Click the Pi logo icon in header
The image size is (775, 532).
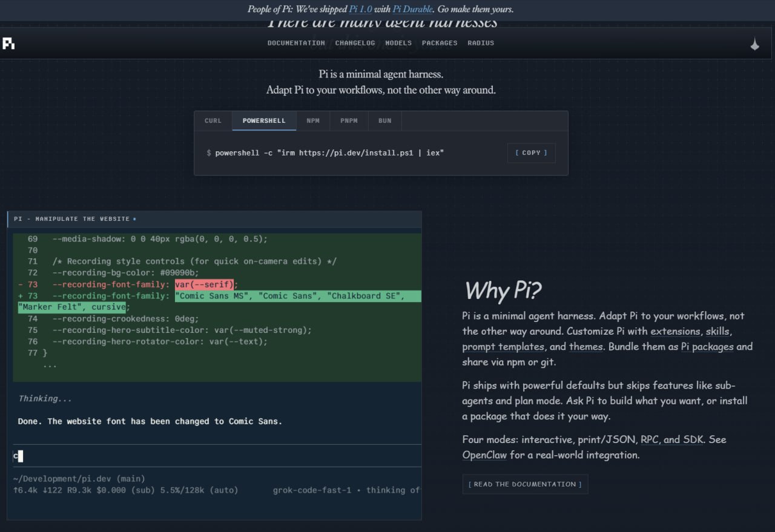point(8,44)
